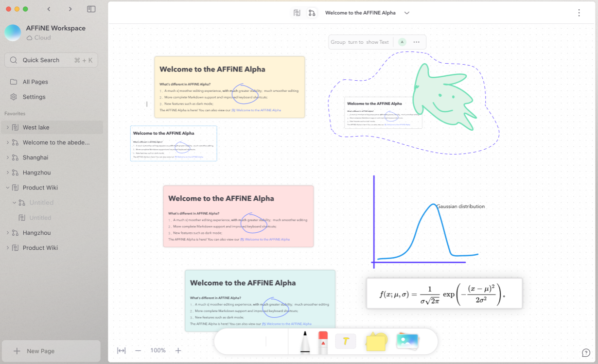
Task: Select the Gaussian formula image
Action: 444,293
